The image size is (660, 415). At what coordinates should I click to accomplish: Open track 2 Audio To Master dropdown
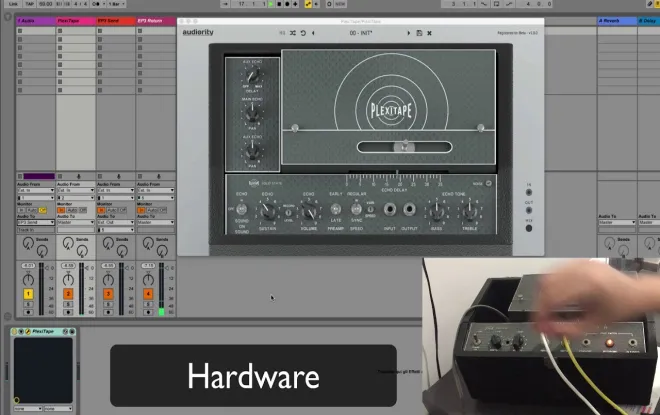click(76, 222)
